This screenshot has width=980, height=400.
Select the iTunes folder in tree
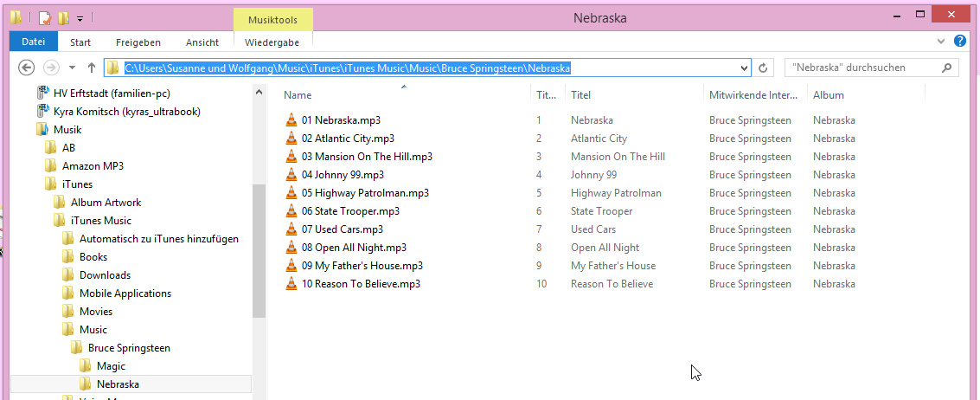pos(77,184)
